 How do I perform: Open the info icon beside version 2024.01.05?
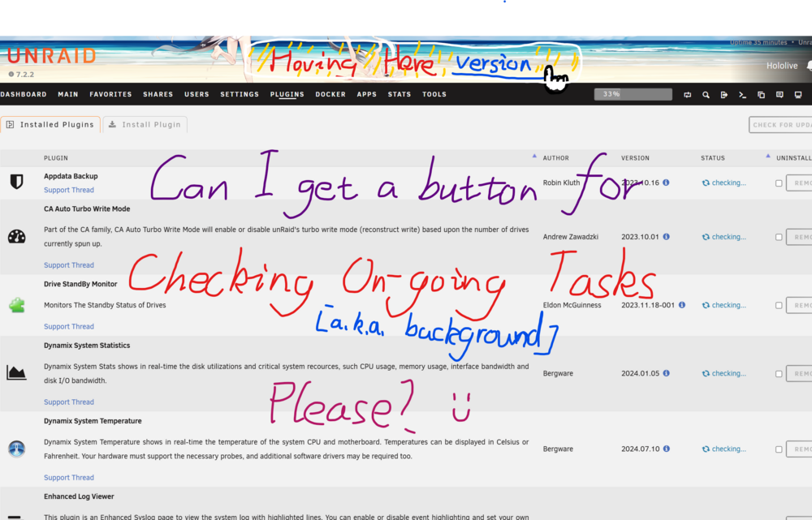tap(666, 373)
